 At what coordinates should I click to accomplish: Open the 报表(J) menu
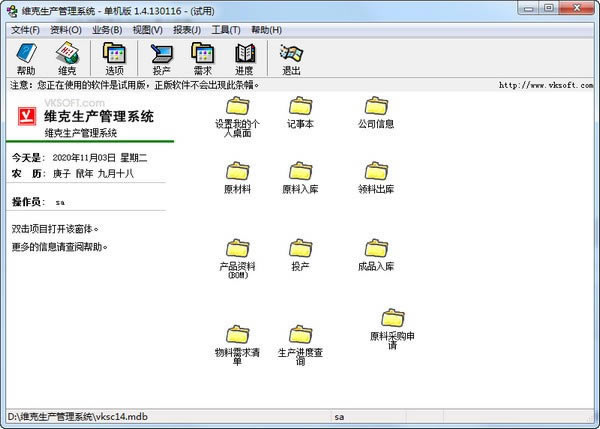[x=187, y=30]
